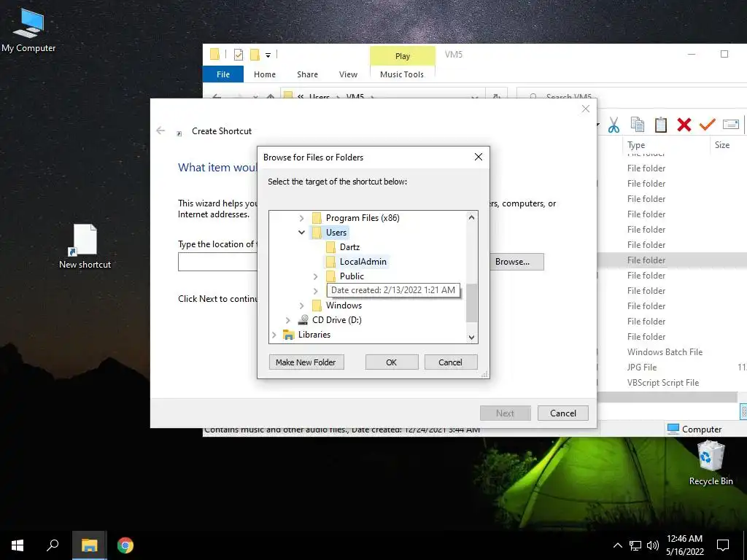Collapse the Users folder in tree

pyautogui.click(x=301, y=233)
